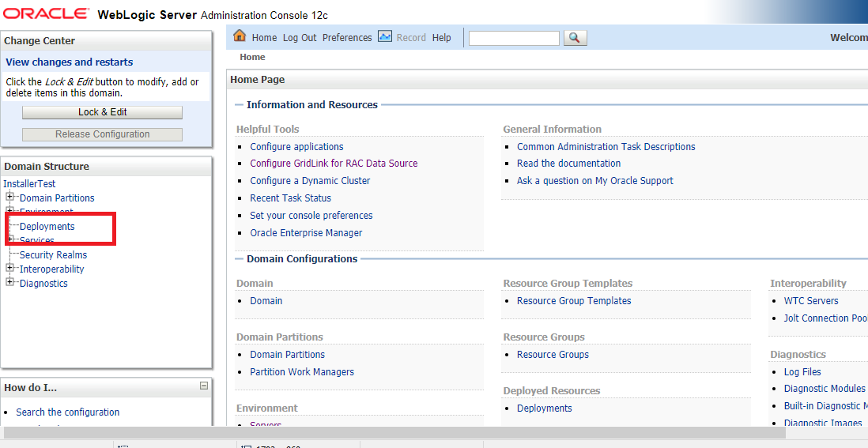Click the magnifier search button
Viewport: 868px width, 448px height.
click(575, 38)
